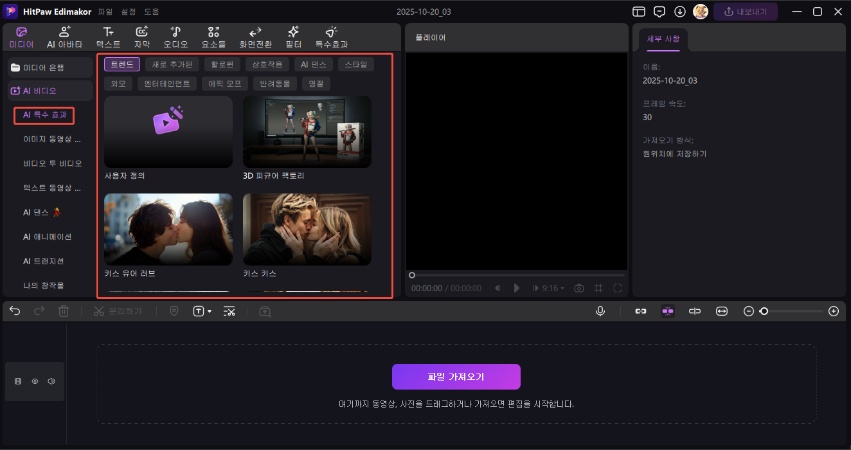851x450 pixels.
Task: Open the 화면전환 transitions panel
Action: (x=254, y=37)
